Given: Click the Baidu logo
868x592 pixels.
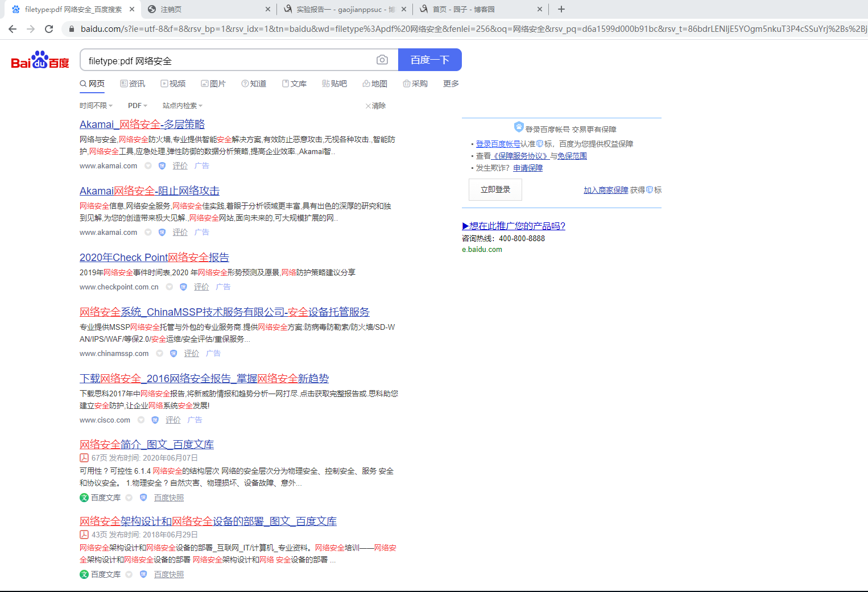Looking at the screenshot, I should coord(40,60).
